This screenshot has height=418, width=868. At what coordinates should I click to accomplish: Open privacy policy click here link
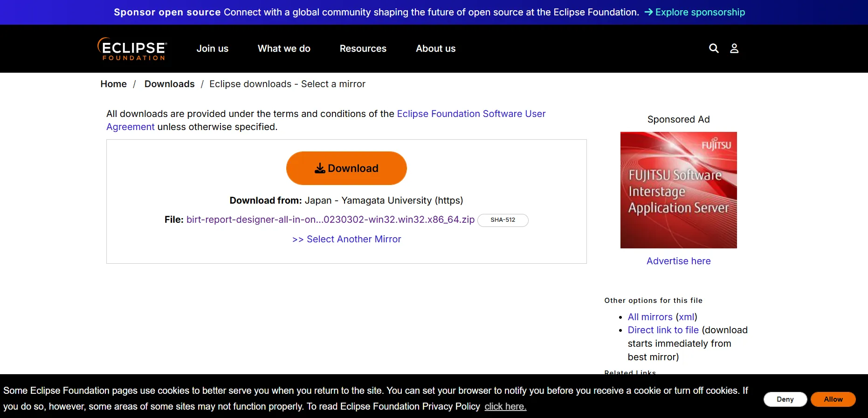505,406
